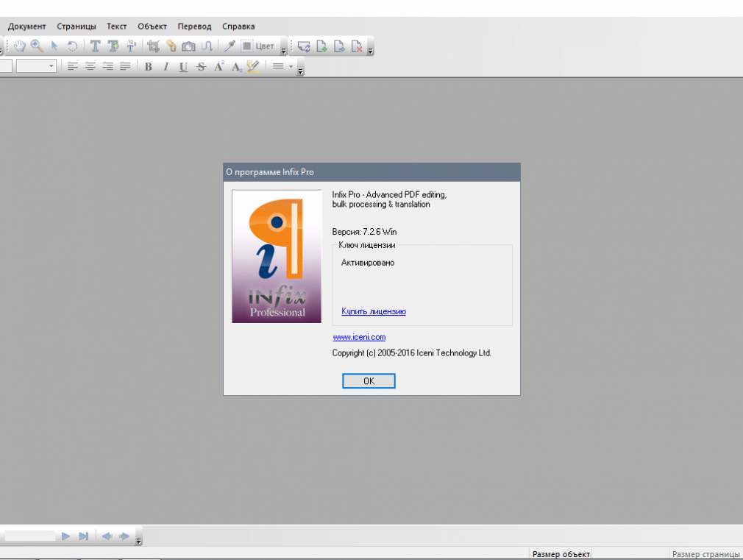Click the text highlighter icon

pyautogui.click(x=254, y=66)
